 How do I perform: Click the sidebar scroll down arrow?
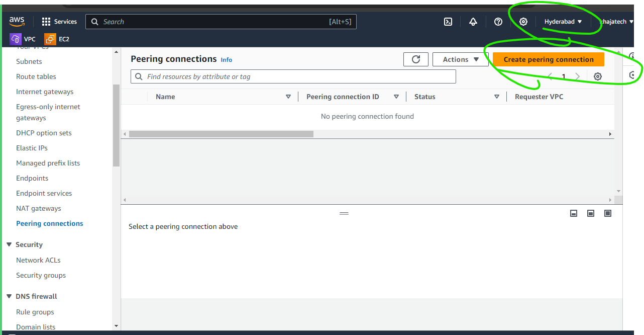pos(116,326)
